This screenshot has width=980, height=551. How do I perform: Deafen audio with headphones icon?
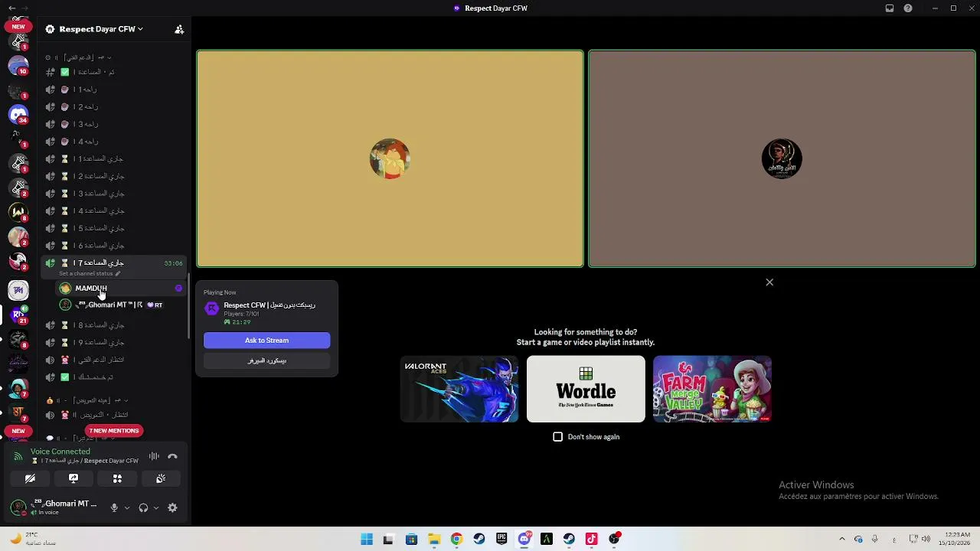pos(143,507)
